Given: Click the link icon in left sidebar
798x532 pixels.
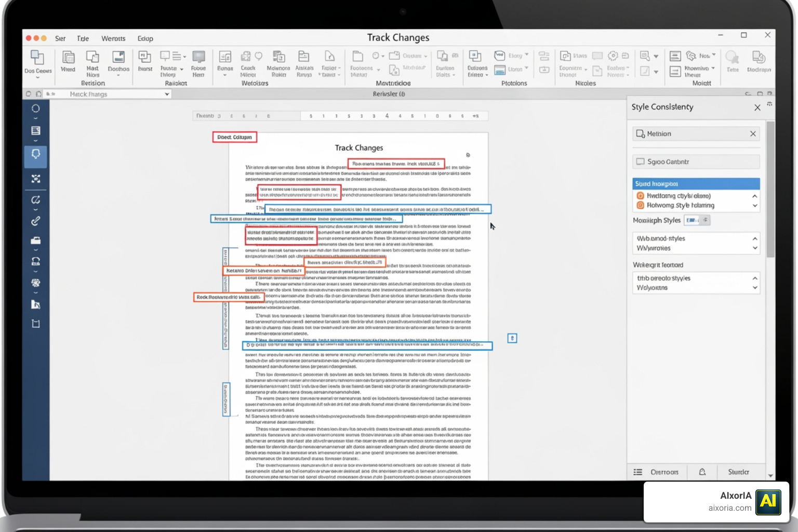Looking at the screenshot, I should click(35, 221).
